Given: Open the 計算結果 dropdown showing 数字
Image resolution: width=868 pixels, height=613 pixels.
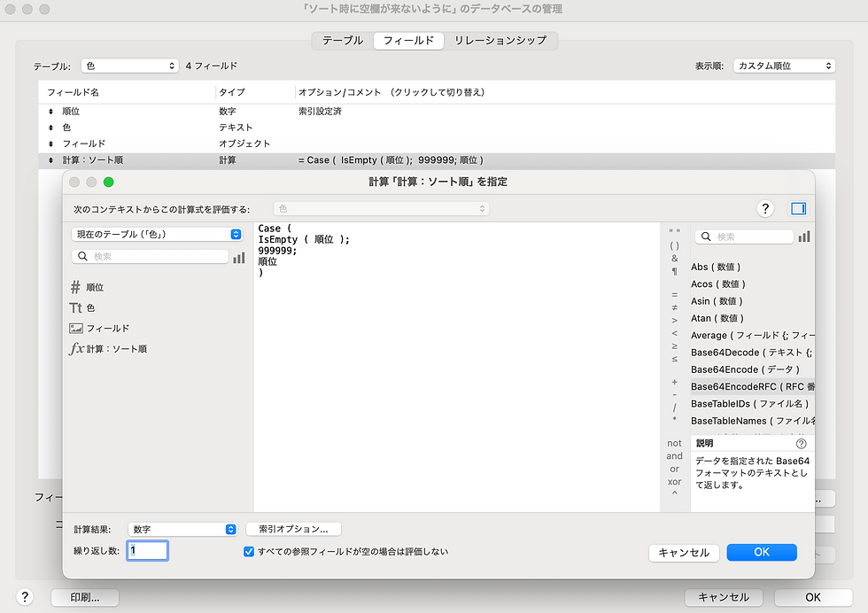Looking at the screenshot, I should (x=182, y=530).
